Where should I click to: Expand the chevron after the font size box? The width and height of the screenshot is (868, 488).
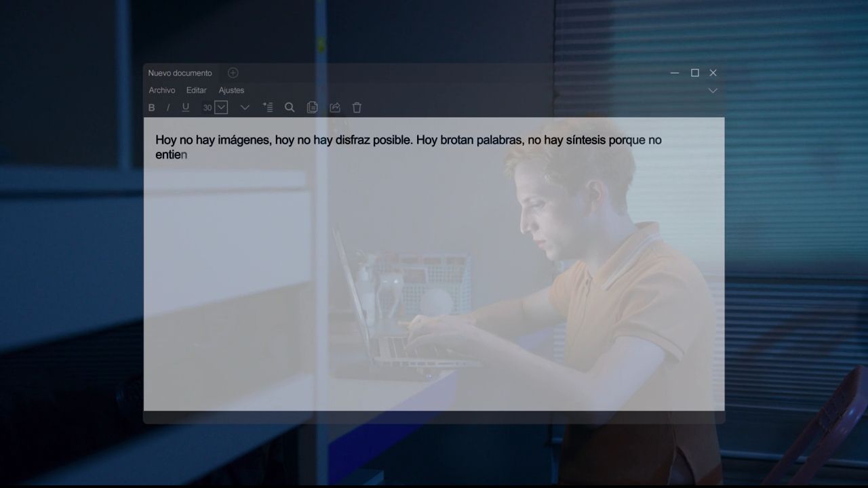coord(245,107)
